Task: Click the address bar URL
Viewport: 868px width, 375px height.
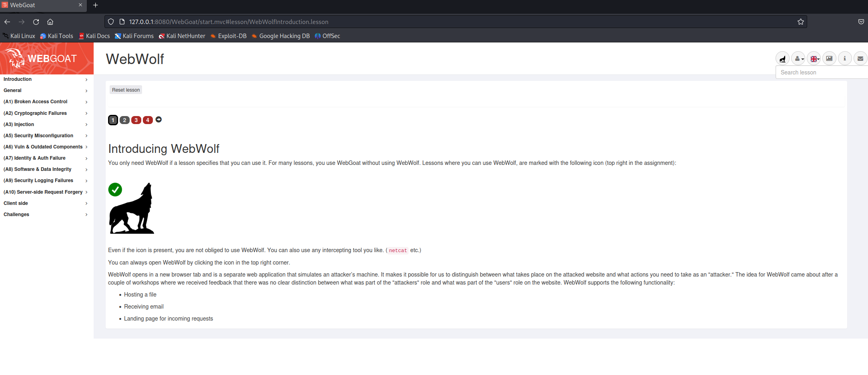Action: pyautogui.click(x=229, y=22)
